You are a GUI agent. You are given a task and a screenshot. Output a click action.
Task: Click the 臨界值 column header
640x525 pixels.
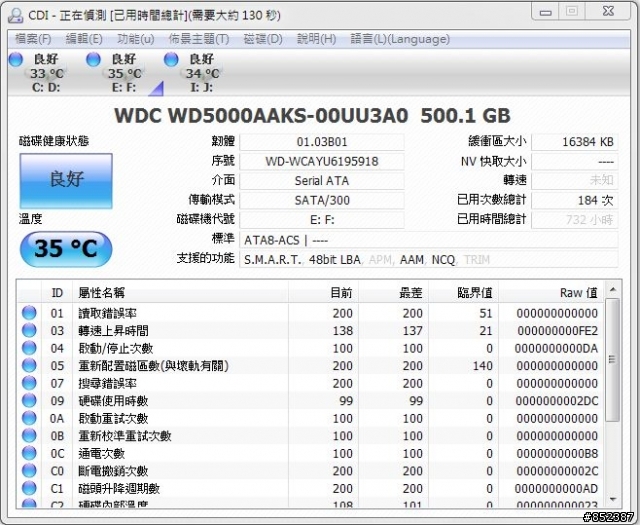[x=464, y=293]
